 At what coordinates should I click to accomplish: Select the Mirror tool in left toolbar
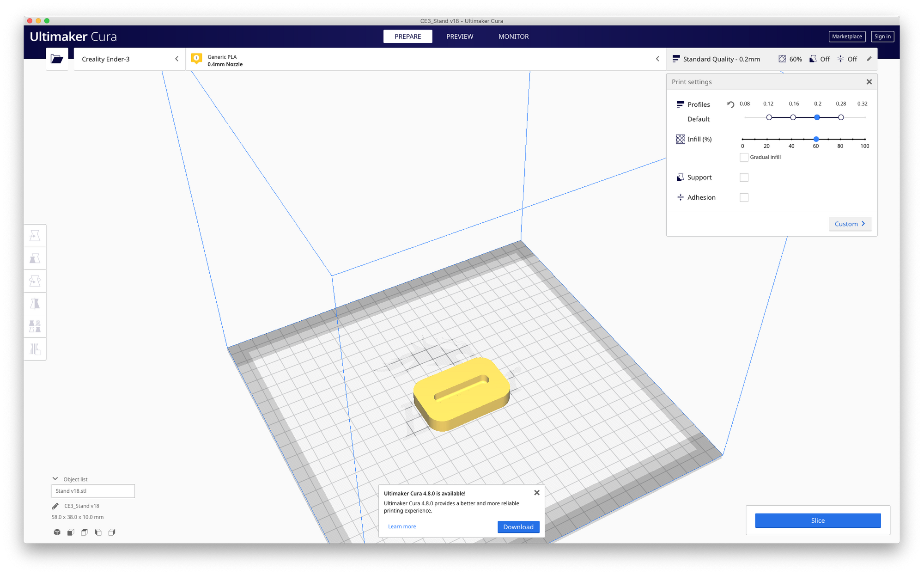pos(35,303)
